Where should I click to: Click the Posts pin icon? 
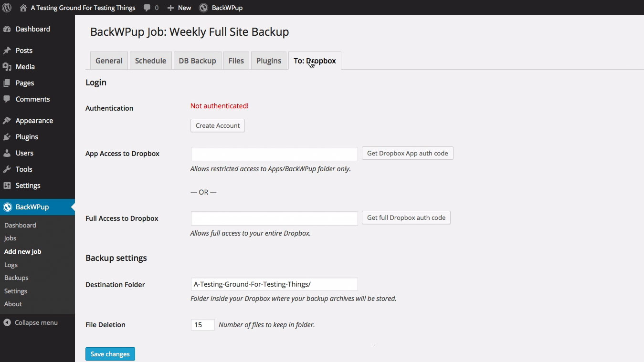click(7, 51)
